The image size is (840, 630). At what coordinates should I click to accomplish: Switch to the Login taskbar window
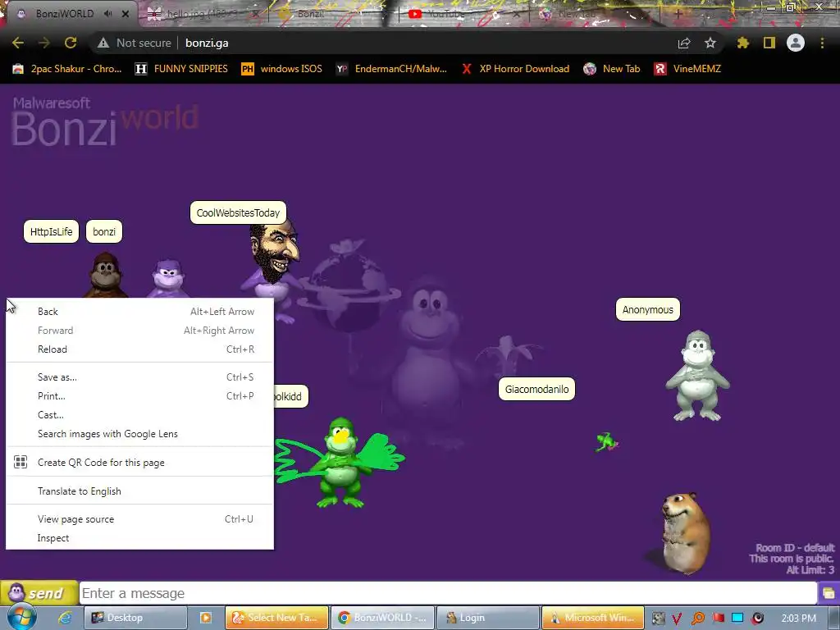(x=488, y=618)
